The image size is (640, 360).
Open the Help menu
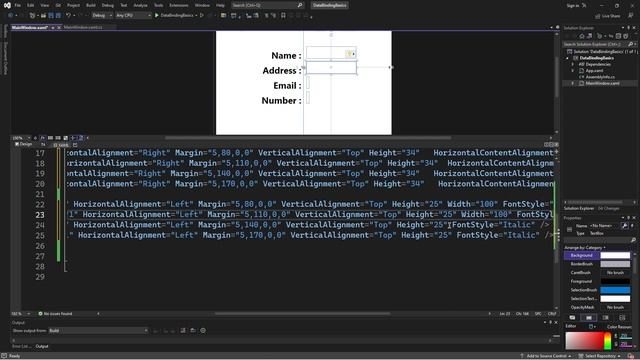click(220, 5)
